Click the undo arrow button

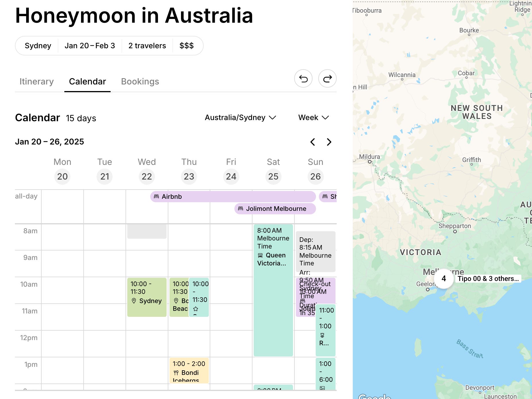pyautogui.click(x=303, y=78)
